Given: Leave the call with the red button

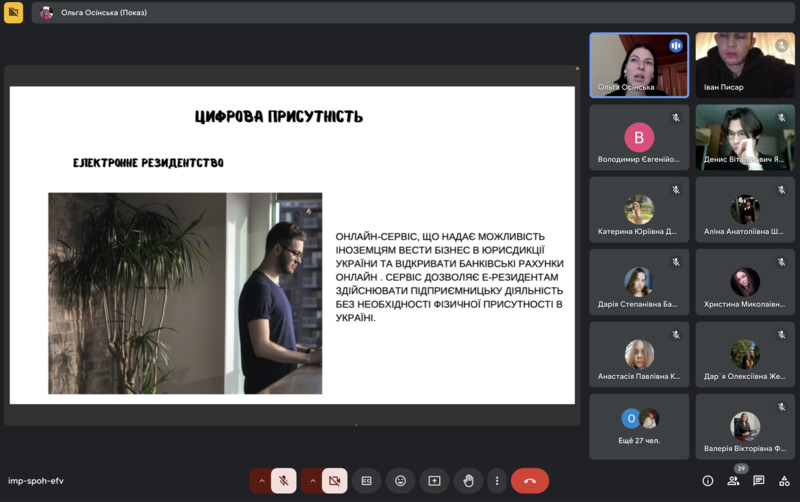Looking at the screenshot, I should (x=529, y=481).
